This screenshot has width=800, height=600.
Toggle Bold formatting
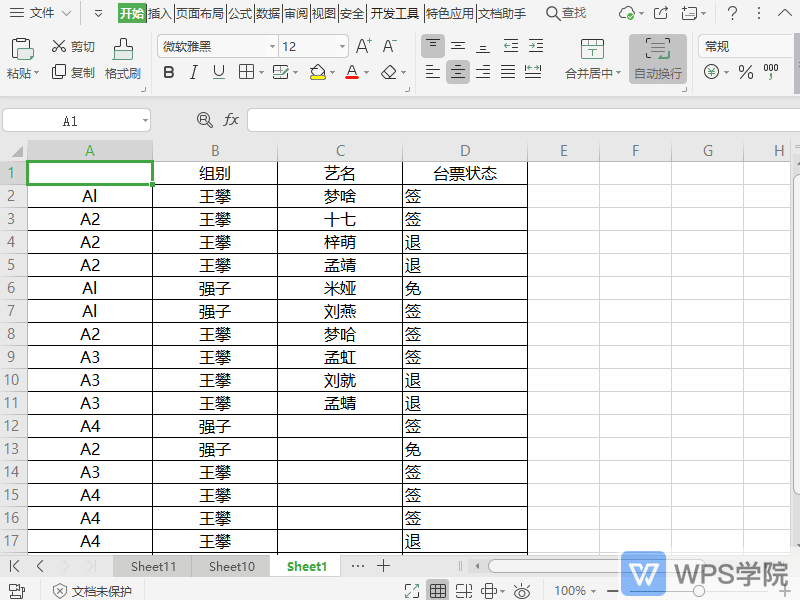coord(168,72)
